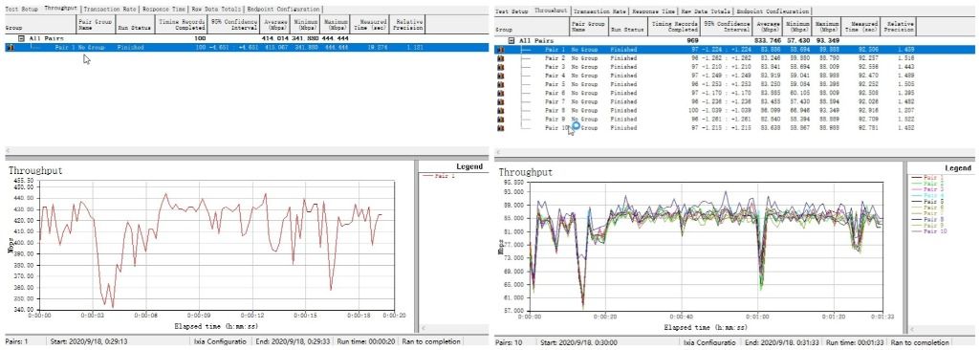This screenshot has height=350, width=980.
Task: Click the Pair 5 row icon in right window
Action: pyautogui.click(x=500, y=84)
